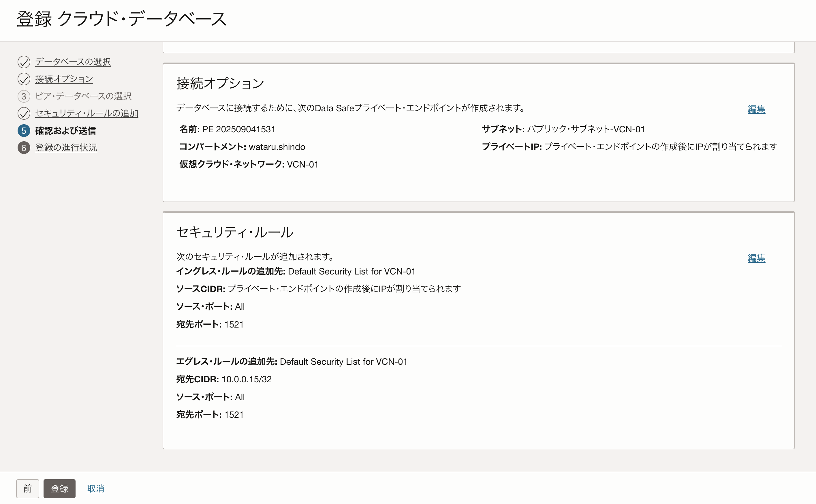Viewport: 816px width, 504px height.
Task: Click the compartment value wataru.shindo
Action: [277, 147]
